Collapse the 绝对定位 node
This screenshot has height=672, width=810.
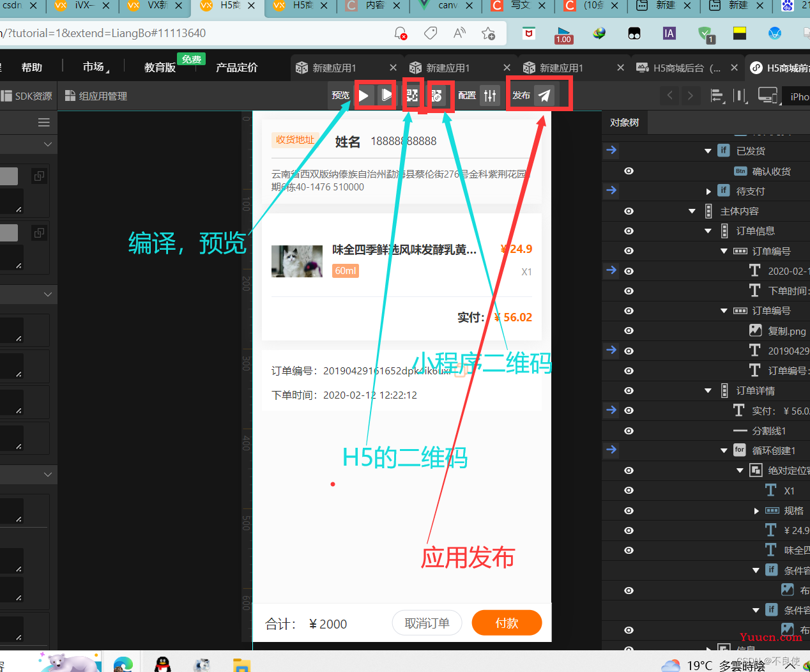tap(740, 470)
